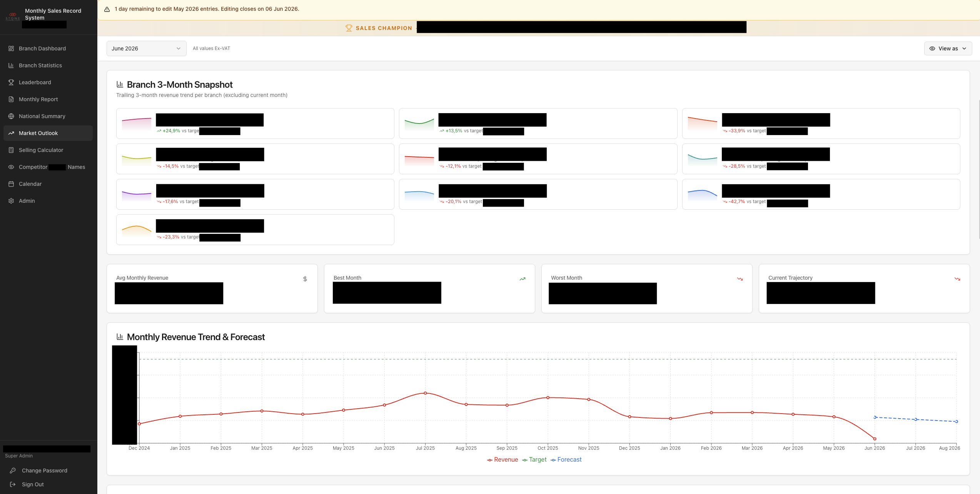Click chevron arrow in View as button

pyautogui.click(x=964, y=48)
